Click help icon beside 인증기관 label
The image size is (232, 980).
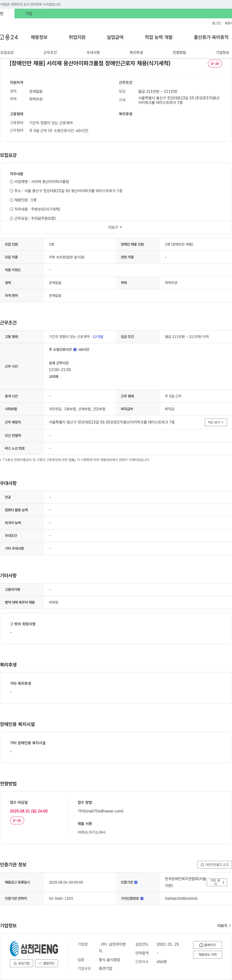[x=136, y=882]
